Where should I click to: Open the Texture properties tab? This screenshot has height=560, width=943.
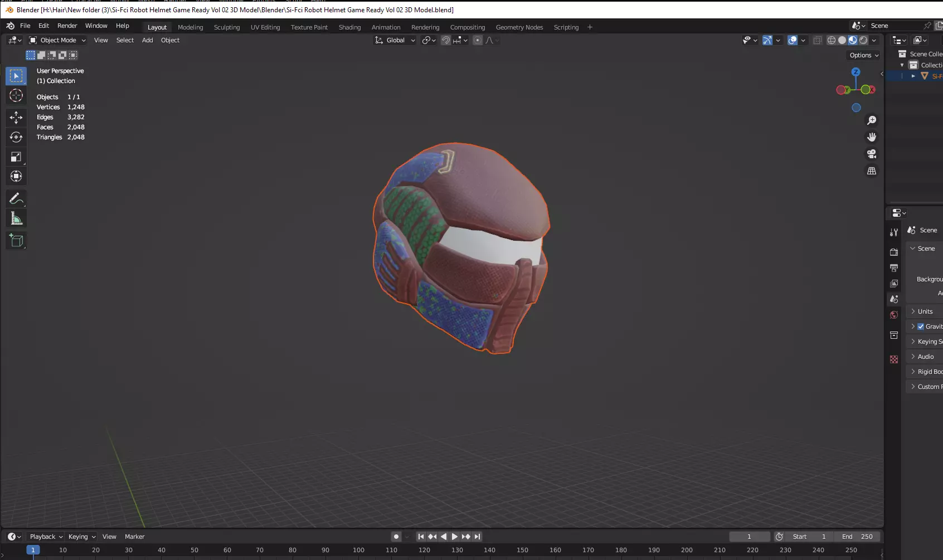[894, 359]
